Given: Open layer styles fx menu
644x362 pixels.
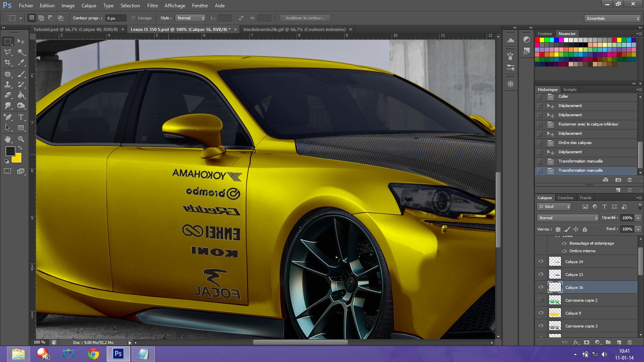Looking at the screenshot, I should (x=576, y=342).
